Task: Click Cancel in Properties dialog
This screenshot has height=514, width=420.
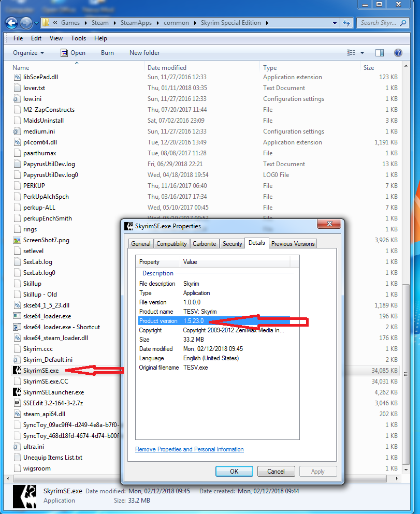Action: pyautogui.click(x=276, y=472)
